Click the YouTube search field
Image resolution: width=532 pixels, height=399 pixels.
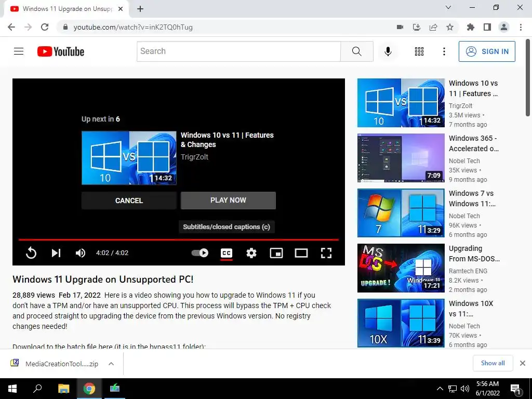238,51
